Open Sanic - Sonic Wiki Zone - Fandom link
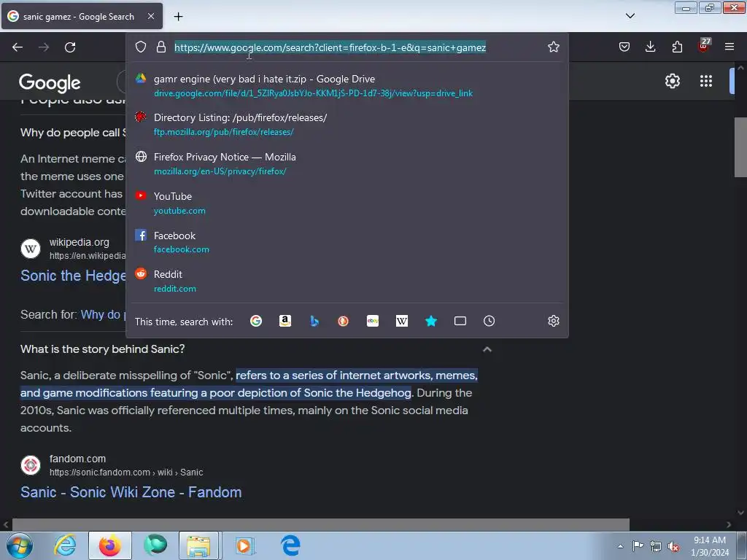The height and width of the screenshot is (560, 747). 131,492
